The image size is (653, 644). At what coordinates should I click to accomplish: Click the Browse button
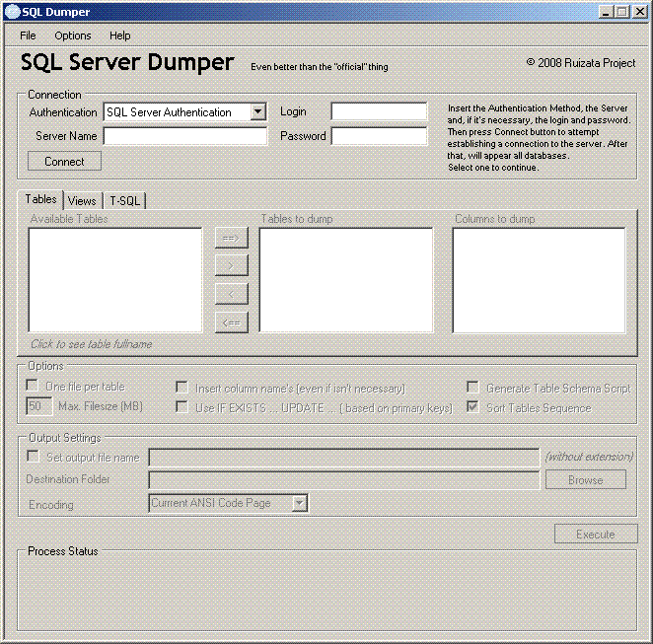pos(586,480)
